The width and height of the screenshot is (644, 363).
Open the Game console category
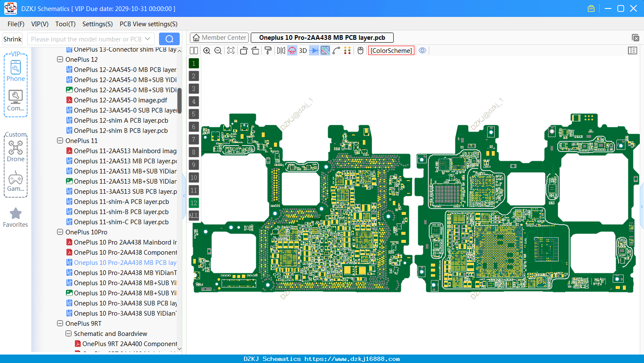point(16,181)
